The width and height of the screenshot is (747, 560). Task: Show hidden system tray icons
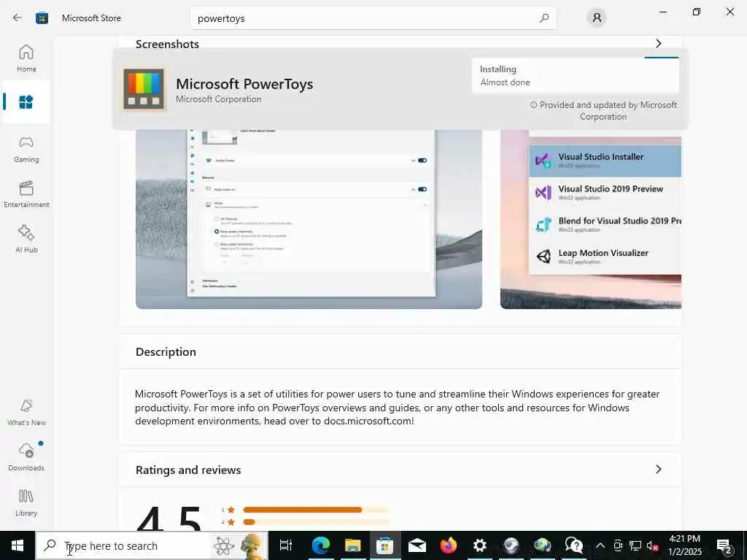pyautogui.click(x=600, y=545)
